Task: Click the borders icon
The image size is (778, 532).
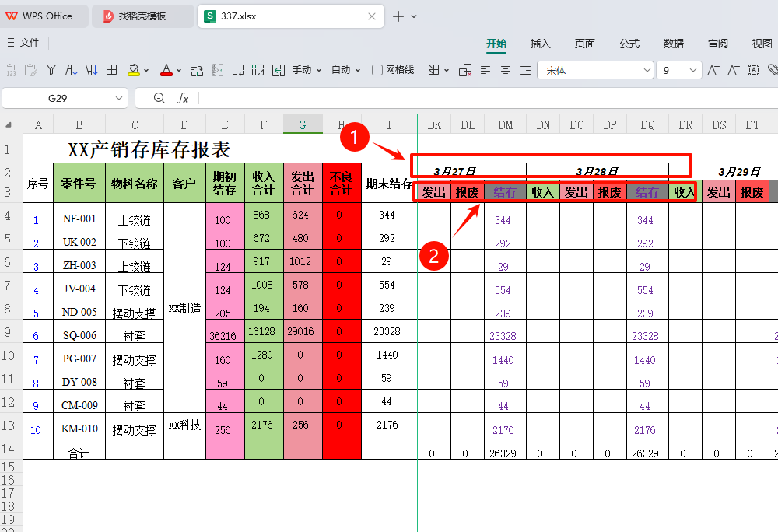Action: click(433, 70)
